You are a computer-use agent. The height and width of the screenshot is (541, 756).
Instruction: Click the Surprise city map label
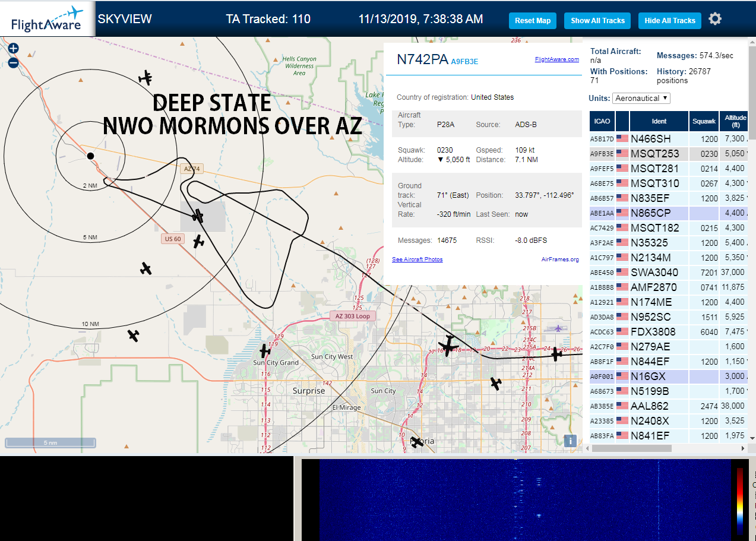click(309, 391)
